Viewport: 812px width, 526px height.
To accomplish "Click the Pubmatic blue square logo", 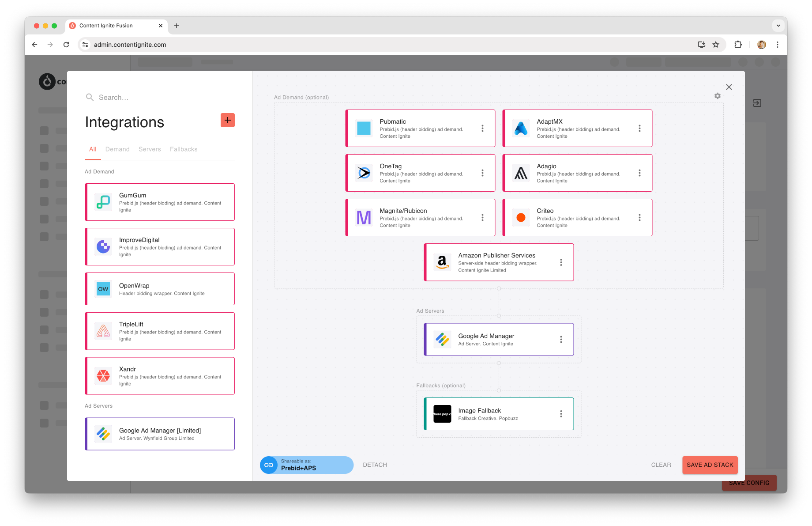I will tap(364, 129).
